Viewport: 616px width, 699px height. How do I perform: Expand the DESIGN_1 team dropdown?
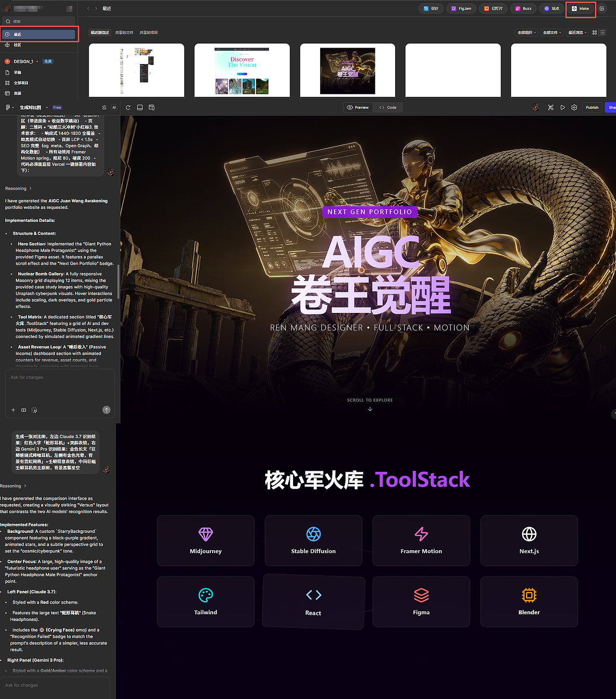click(37, 62)
